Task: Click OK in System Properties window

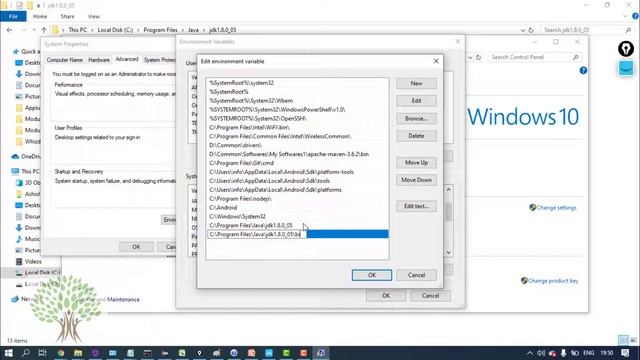Action: 136,247
